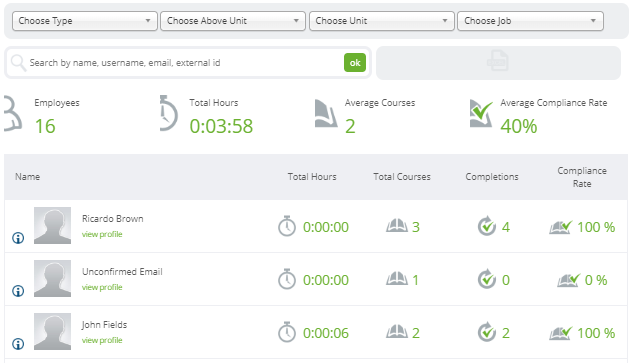Click the info icon beside Unconfirmed Email
634x363 pixels.
pos(18,291)
